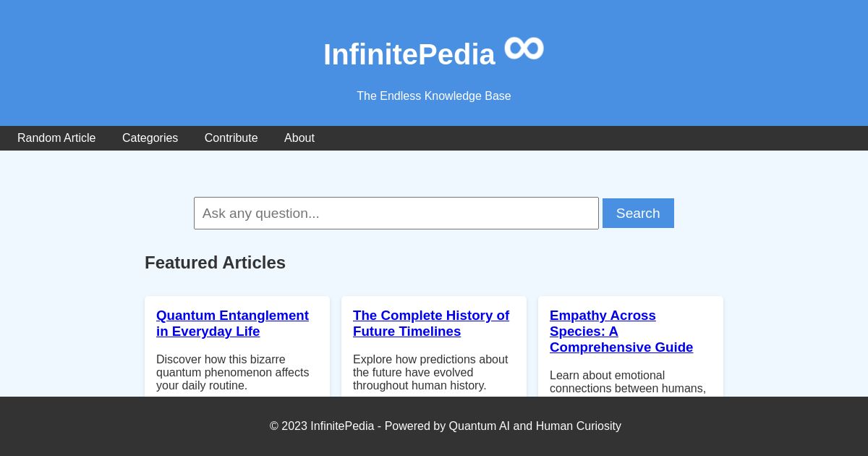The width and height of the screenshot is (868, 456).
Task: Open the Quantum Entanglement in Everyday Life article
Action: 232,324
